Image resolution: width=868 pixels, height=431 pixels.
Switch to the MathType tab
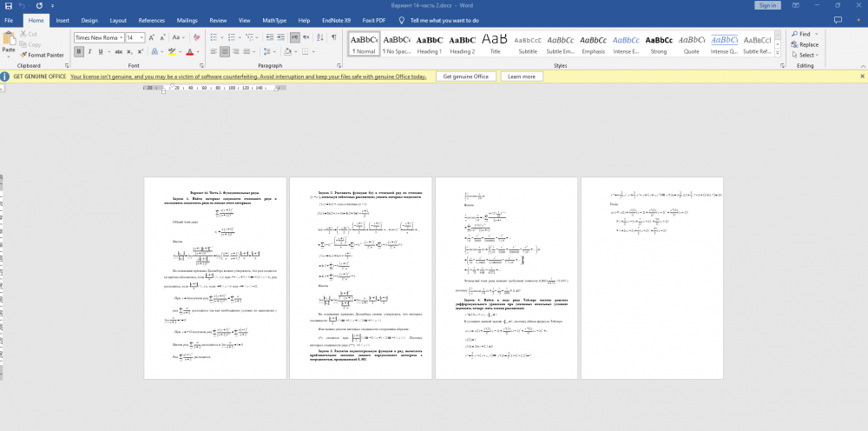pyautogui.click(x=274, y=19)
